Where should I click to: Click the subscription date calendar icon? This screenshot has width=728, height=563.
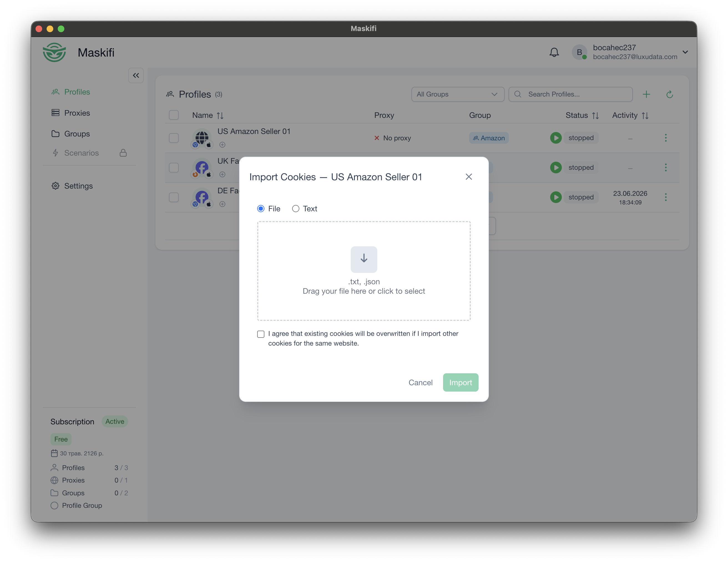[54, 453]
